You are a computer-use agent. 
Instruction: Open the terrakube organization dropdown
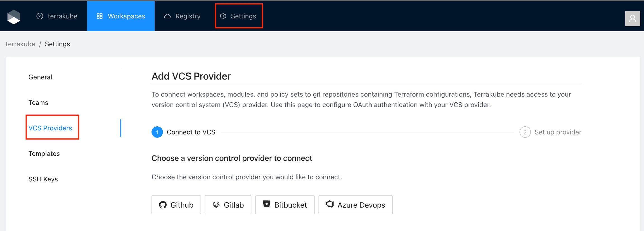(57, 16)
